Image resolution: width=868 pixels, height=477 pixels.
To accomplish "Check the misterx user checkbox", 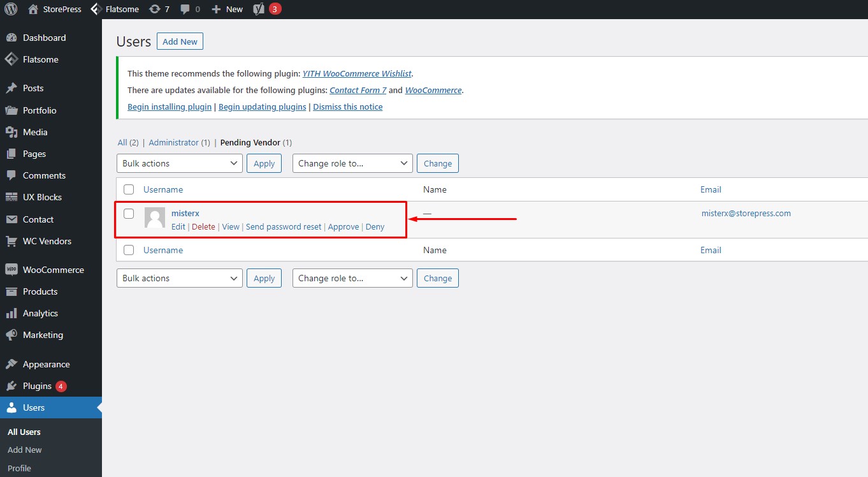I will click(x=129, y=214).
